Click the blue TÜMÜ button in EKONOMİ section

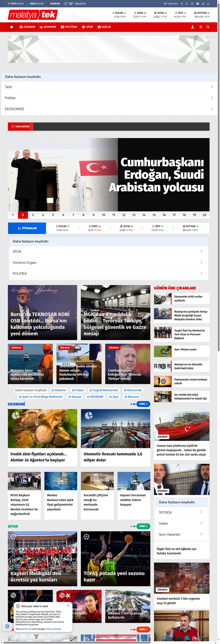143,404
